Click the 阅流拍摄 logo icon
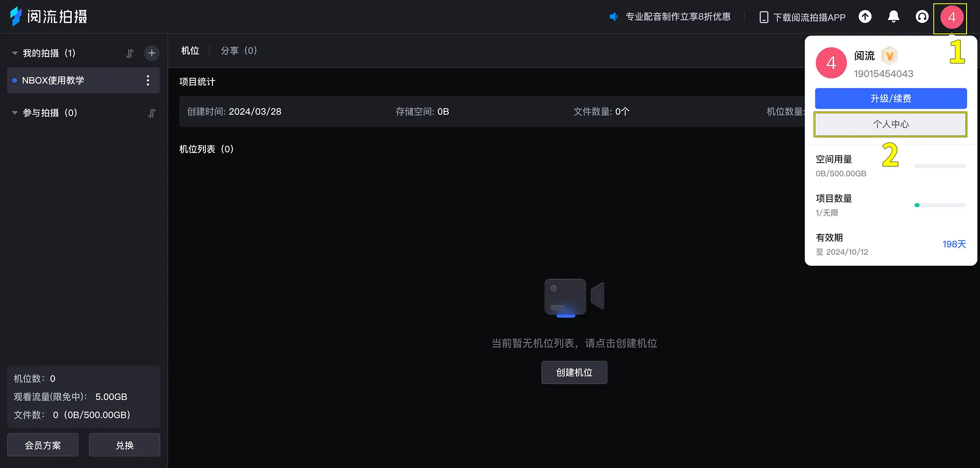Screen dimensions: 980x468 [x=16, y=16]
